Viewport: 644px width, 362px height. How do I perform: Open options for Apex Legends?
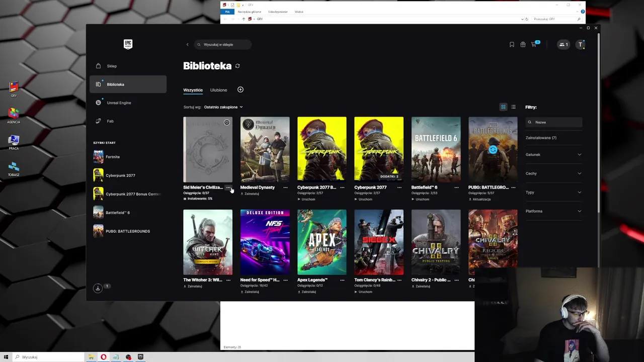(342, 280)
